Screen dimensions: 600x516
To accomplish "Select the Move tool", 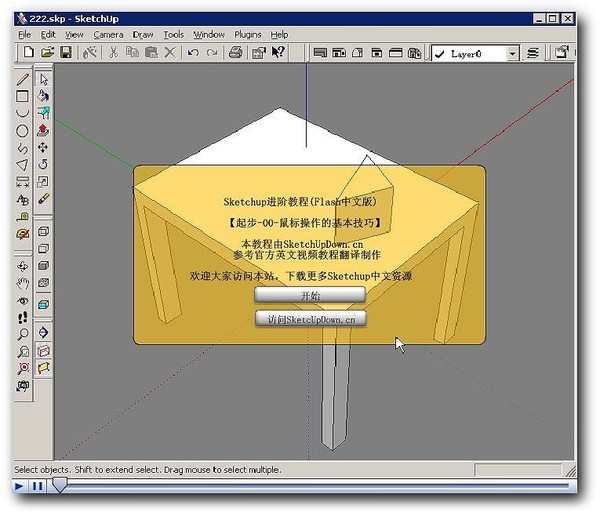I will (x=43, y=148).
